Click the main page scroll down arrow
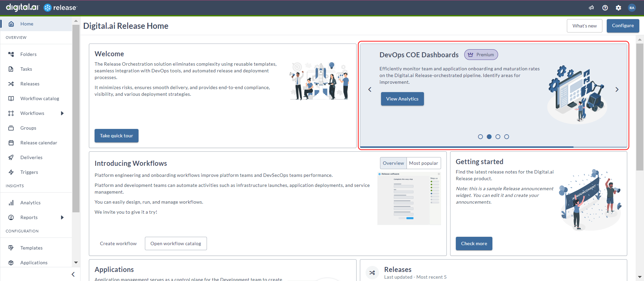This screenshot has width=644, height=281. [x=640, y=277]
